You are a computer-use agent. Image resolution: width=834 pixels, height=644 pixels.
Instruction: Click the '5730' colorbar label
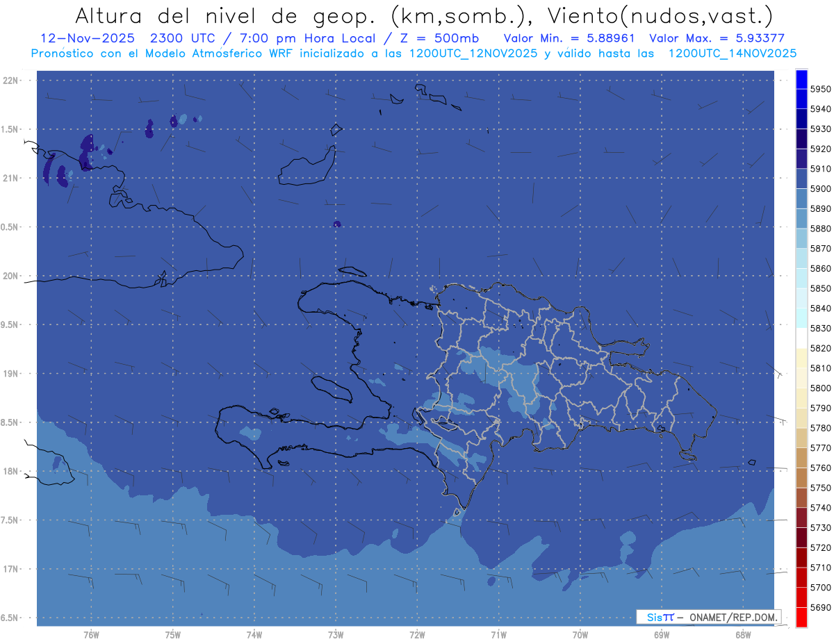point(820,529)
